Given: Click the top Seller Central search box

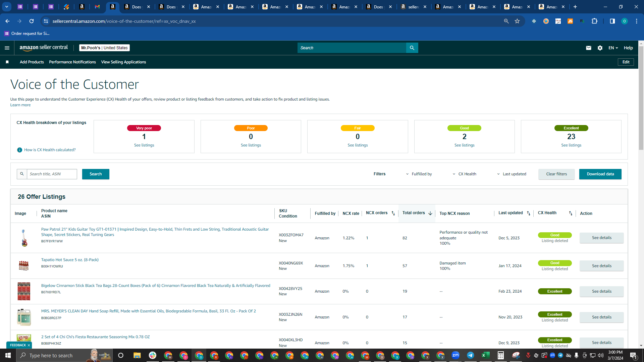Looking at the screenshot, I should pyautogui.click(x=352, y=48).
